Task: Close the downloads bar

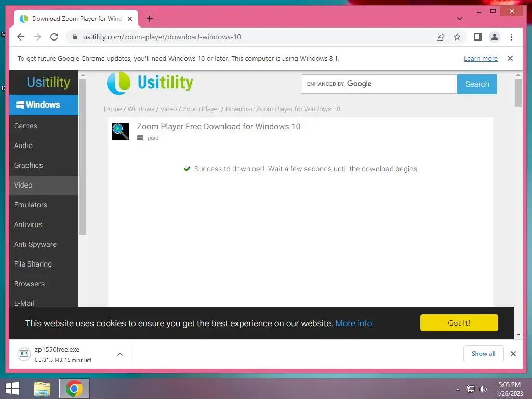Action: (x=513, y=354)
